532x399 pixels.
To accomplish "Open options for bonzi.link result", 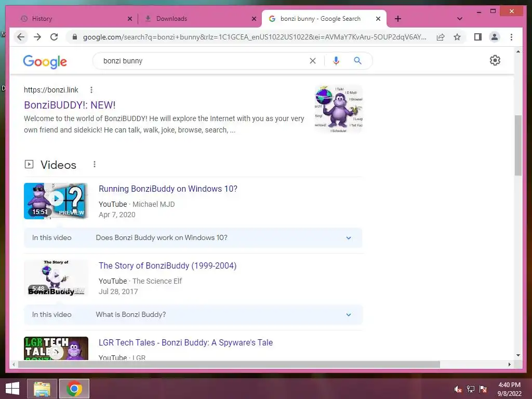I will tap(91, 90).
